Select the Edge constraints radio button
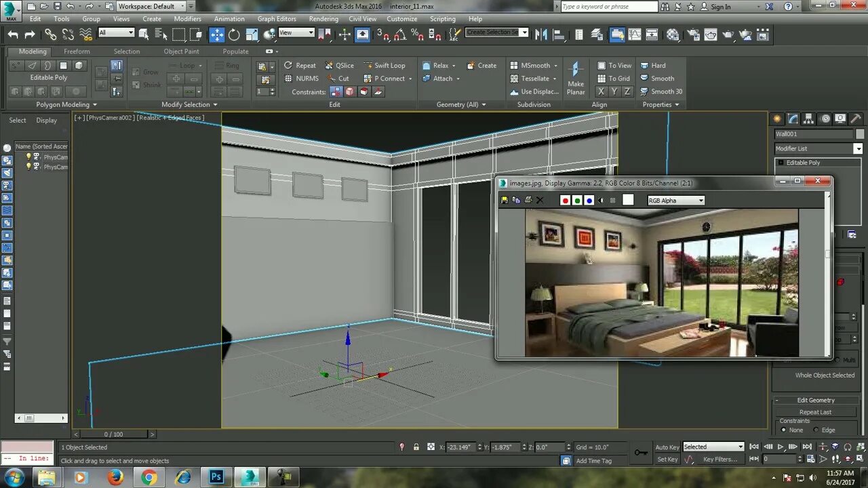Viewport: 868px width, 488px height. pyautogui.click(x=823, y=430)
